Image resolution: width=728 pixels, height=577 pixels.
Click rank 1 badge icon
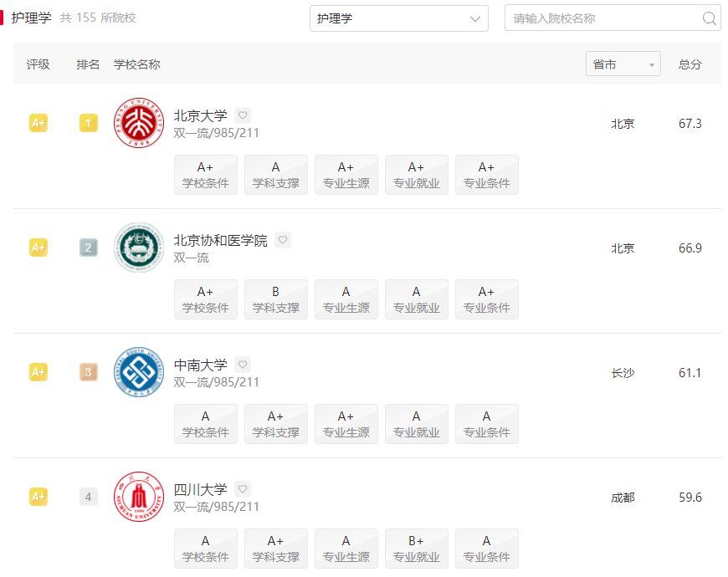(89, 124)
